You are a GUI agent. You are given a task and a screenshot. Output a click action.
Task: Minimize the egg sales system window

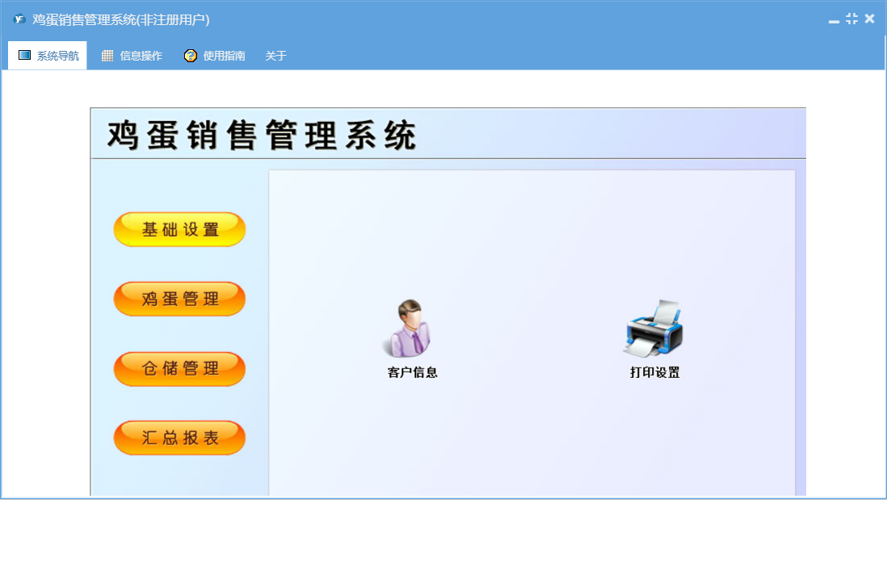(x=834, y=20)
